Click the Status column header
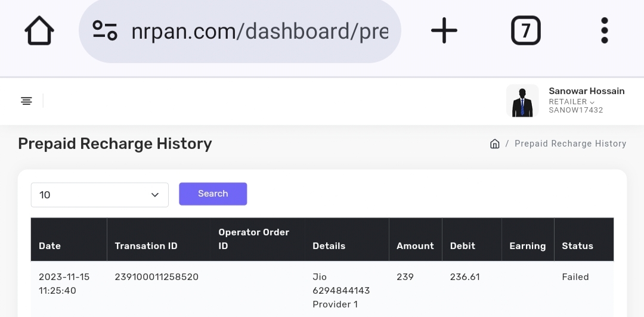Screen dimensions: 644x317 click(577, 245)
